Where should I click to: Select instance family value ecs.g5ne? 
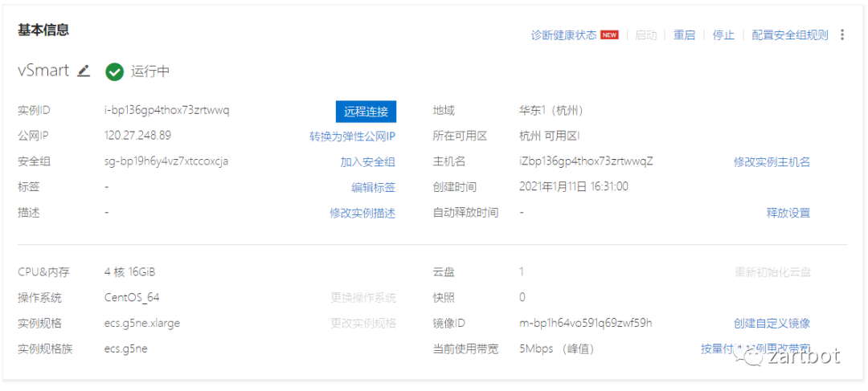pyautogui.click(x=125, y=348)
